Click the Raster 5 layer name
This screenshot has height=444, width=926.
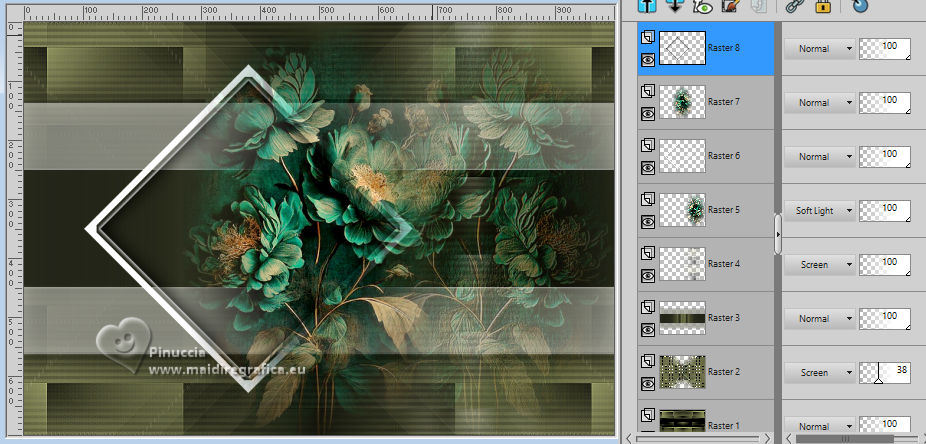pos(723,210)
